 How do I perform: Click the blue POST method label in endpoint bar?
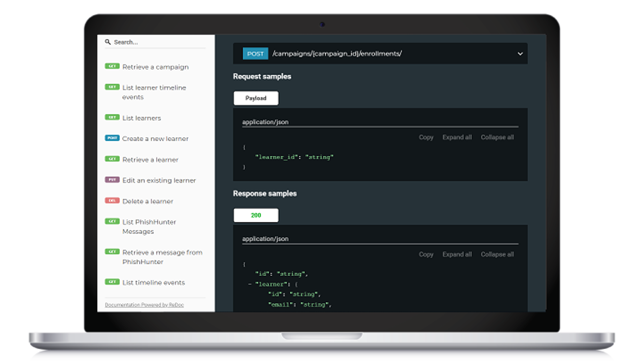pyautogui.click(x=255, y=54)
